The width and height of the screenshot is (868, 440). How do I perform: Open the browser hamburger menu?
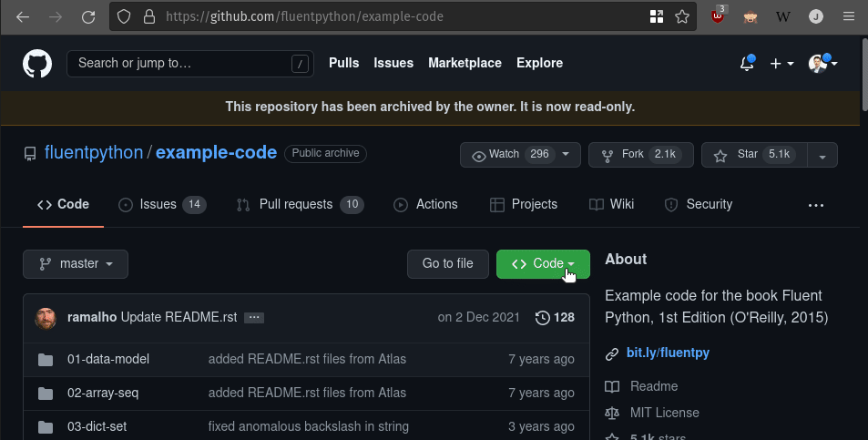[x=849, y=16]
